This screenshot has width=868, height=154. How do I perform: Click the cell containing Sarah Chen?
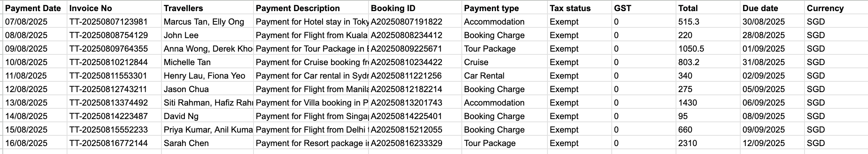pyautogui.click(x=207, y=143)
